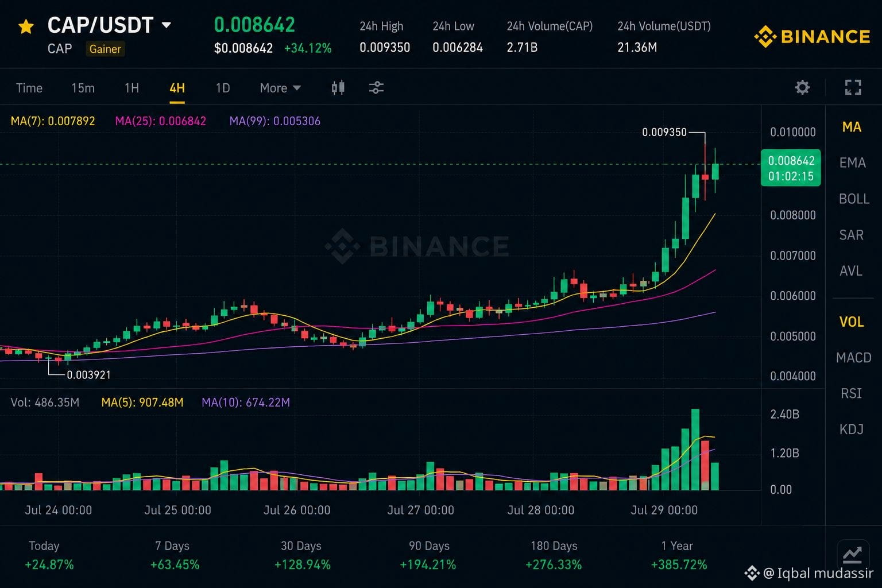
Task: Click the 24h Low value 0.006284
Action: click(x=458, y=48)
